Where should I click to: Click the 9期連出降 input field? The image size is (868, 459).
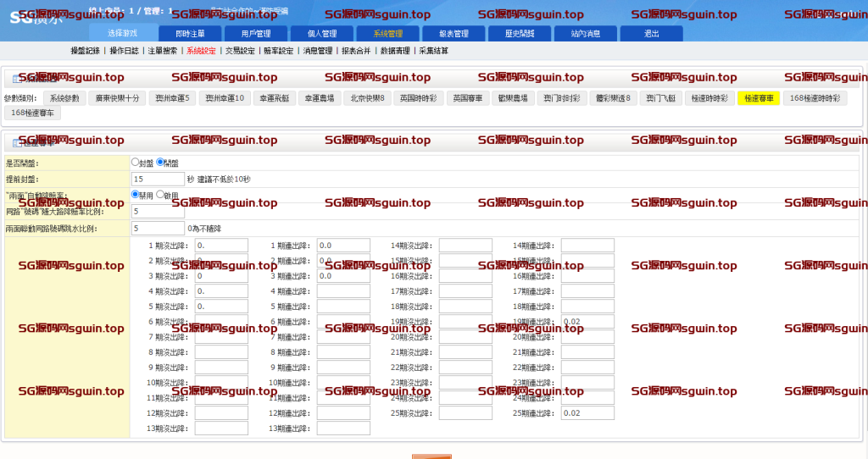[344, 368]
